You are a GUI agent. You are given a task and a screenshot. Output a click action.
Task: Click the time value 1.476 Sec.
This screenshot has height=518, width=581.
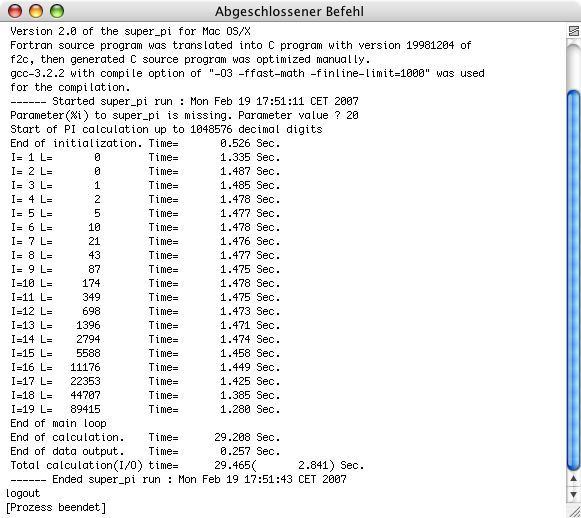[250, 241]
